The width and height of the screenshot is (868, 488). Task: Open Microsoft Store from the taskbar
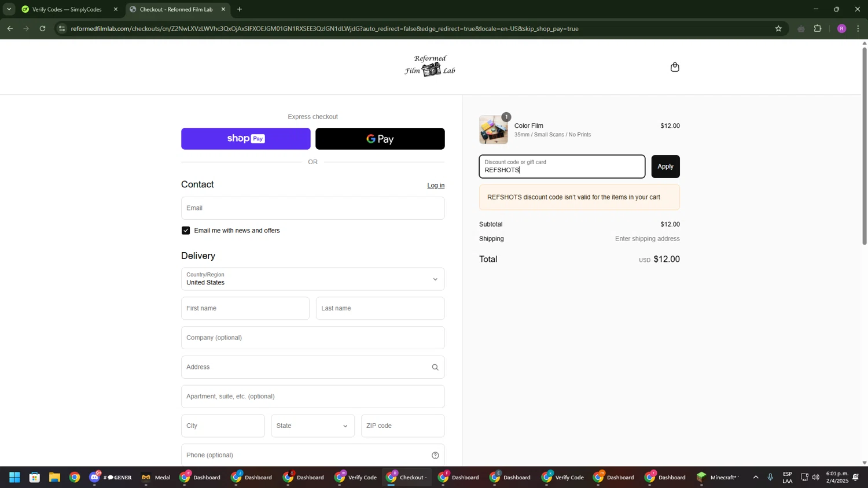[35, 478]
